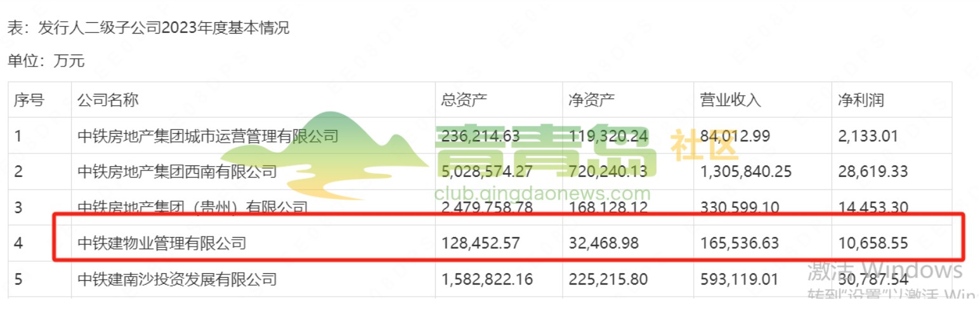Click total assets value 5,028,574.27
This screenshot has width=980, height=310.
[487, 171]
